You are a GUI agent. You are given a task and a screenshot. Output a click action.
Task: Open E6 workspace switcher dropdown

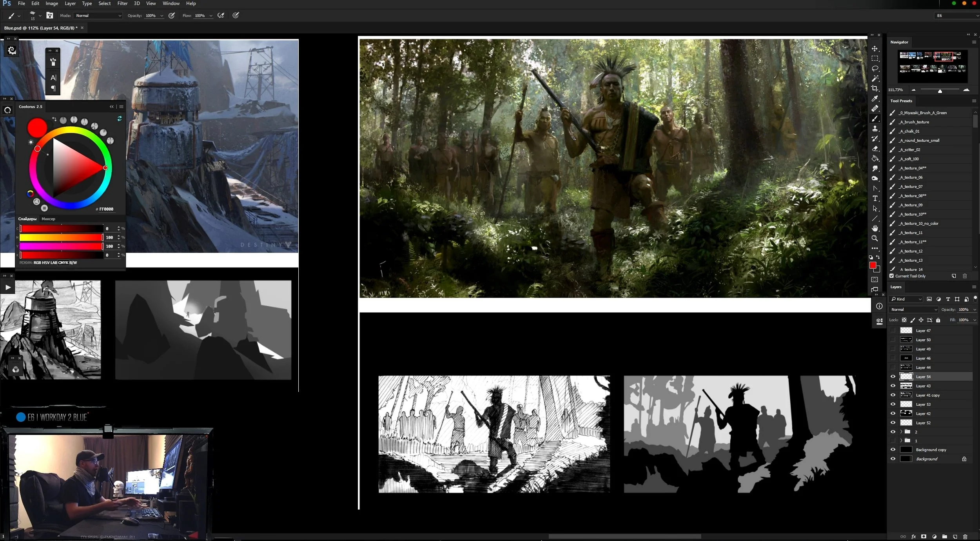[957, 16]
